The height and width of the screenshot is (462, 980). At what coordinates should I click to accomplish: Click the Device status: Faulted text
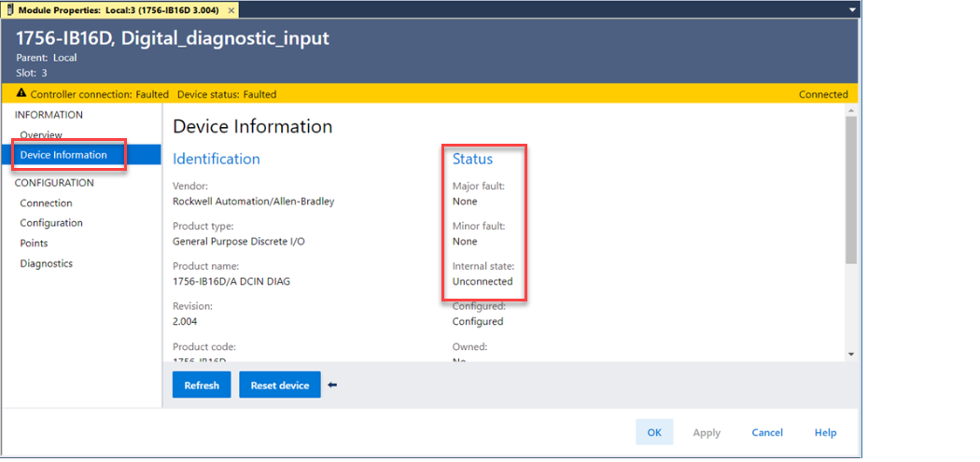click(x=227, y=94)
